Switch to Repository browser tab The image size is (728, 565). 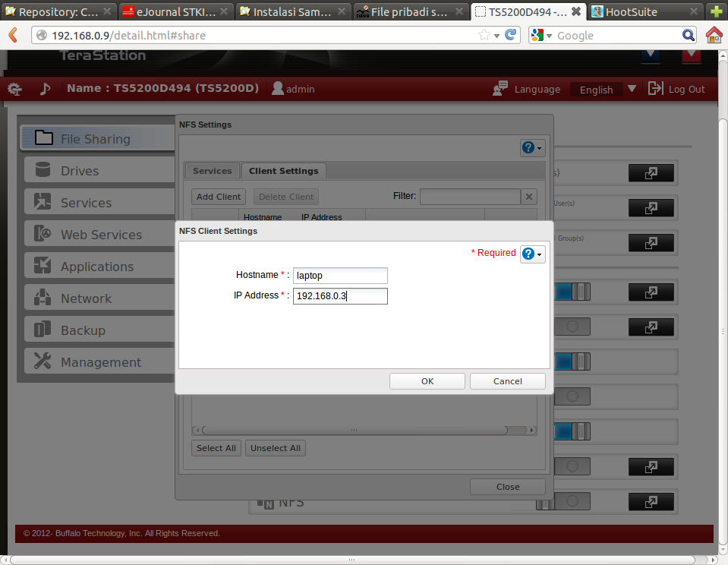tap(58, 11)
